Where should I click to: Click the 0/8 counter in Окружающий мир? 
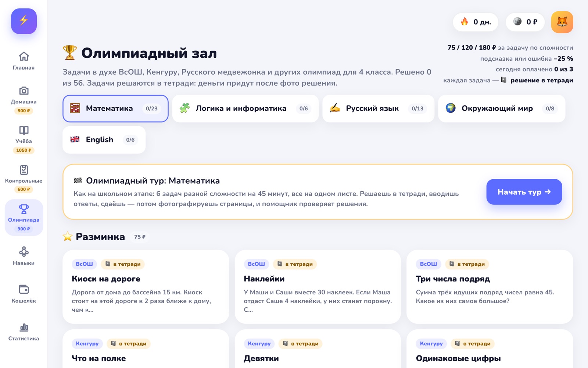pos(550,109)
